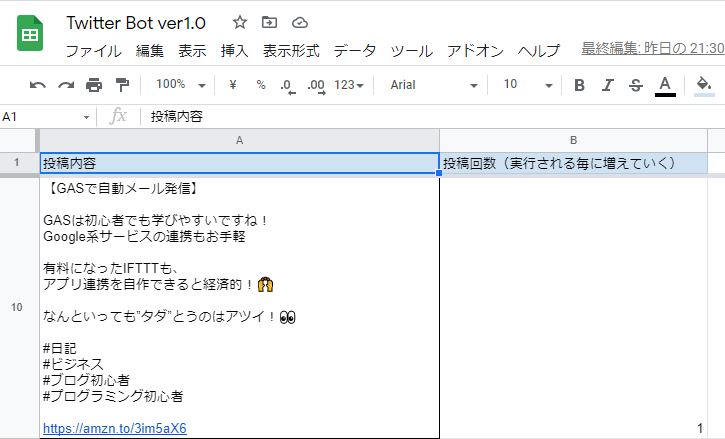Screen dimensions: 725x439
Task: Click the select-all corner box
Action: tap(18, 141)
